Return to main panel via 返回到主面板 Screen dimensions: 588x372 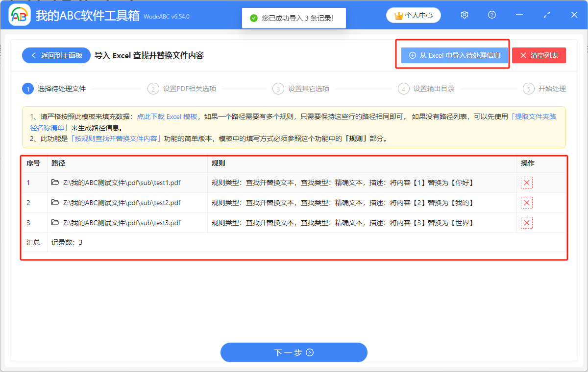pyautogui.click(x=56, y=55)
